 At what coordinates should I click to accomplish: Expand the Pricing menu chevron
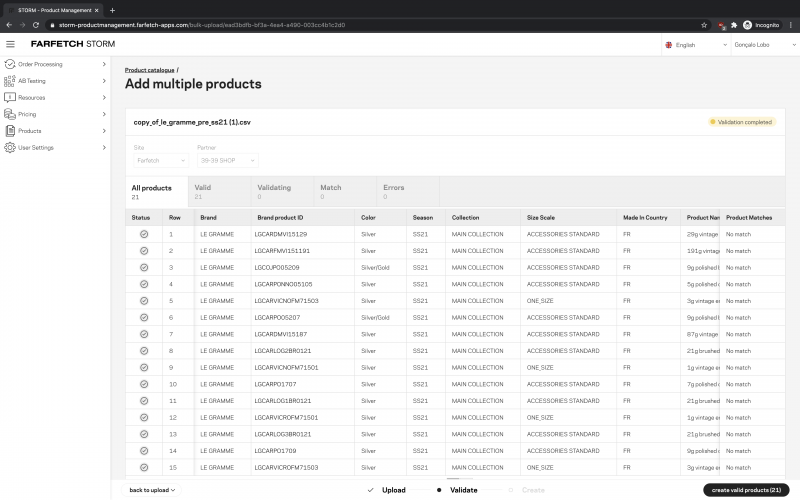104,114
